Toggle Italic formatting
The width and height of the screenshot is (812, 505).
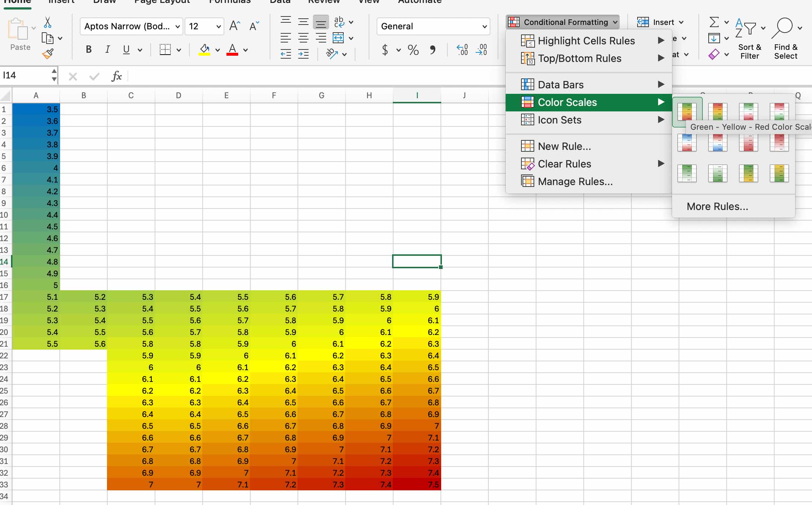107,49
